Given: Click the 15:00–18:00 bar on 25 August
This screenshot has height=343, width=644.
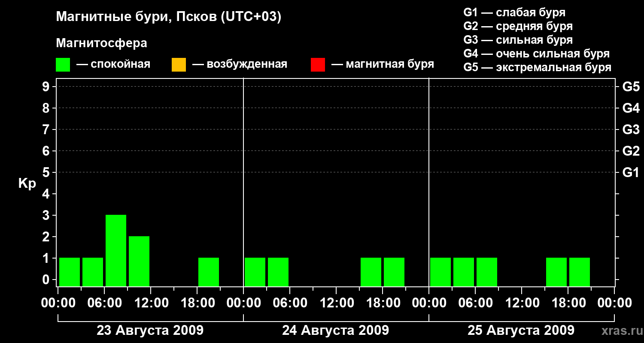Looking at the screenshot, I should (x=556, y=272).
